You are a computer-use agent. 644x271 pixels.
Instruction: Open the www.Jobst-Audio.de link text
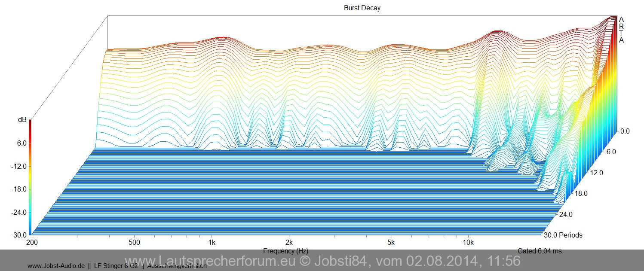[56, 266]
